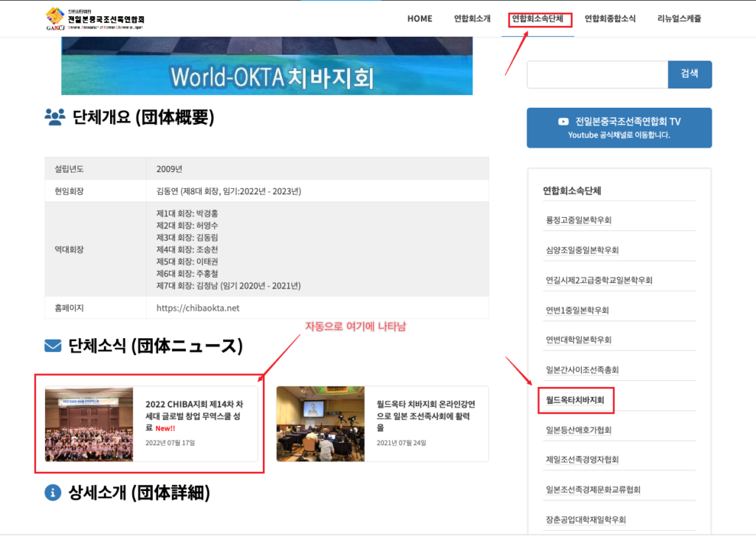The height and width of the screenshot is (550, 756).
Task: Open the 리뉴얼스케줄 menu item
Action: click(x=679, y=18)
